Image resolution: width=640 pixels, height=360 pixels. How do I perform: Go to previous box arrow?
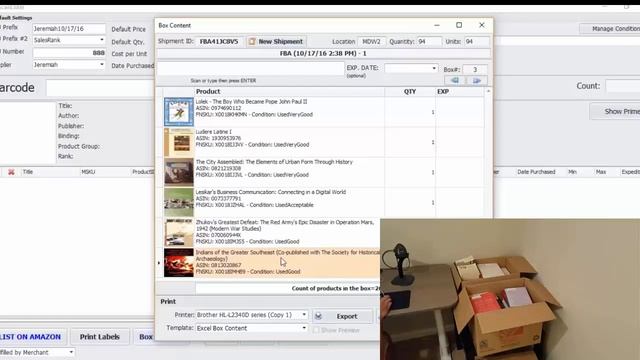455,80
